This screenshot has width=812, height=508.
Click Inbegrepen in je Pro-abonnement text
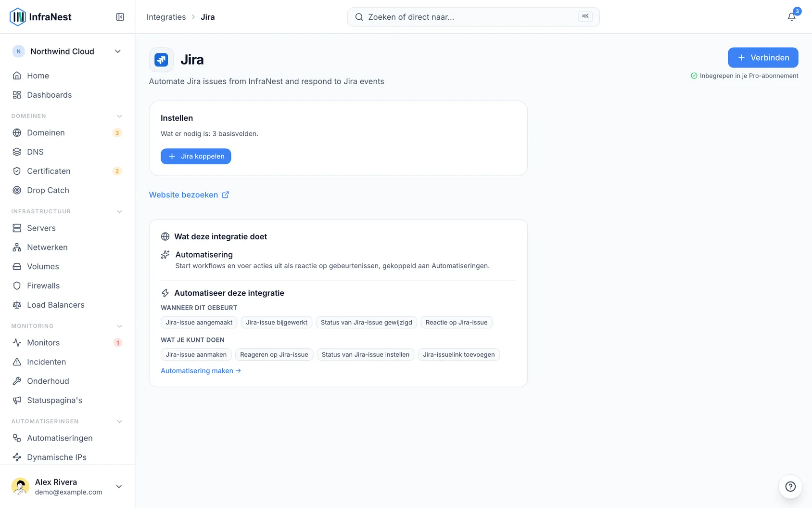pyautogui.click(x=749, y=76)
